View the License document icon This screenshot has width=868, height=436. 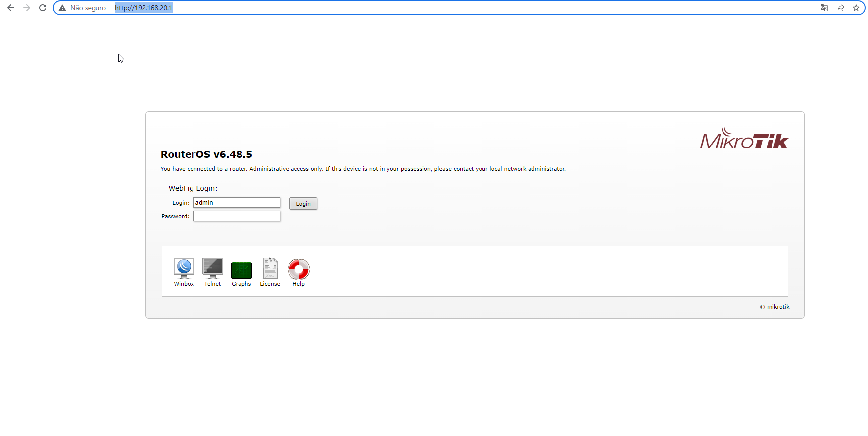(270, 268)
